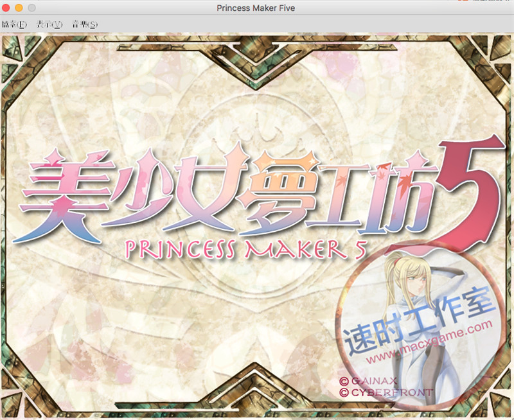Minimize the Princess Maker Five window
The width and height of the screenshot is (514, 420).
tap(19, 8)
